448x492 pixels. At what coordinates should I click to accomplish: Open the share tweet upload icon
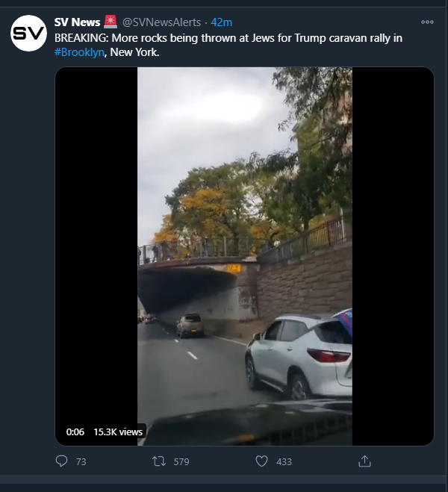click(364, 461)
